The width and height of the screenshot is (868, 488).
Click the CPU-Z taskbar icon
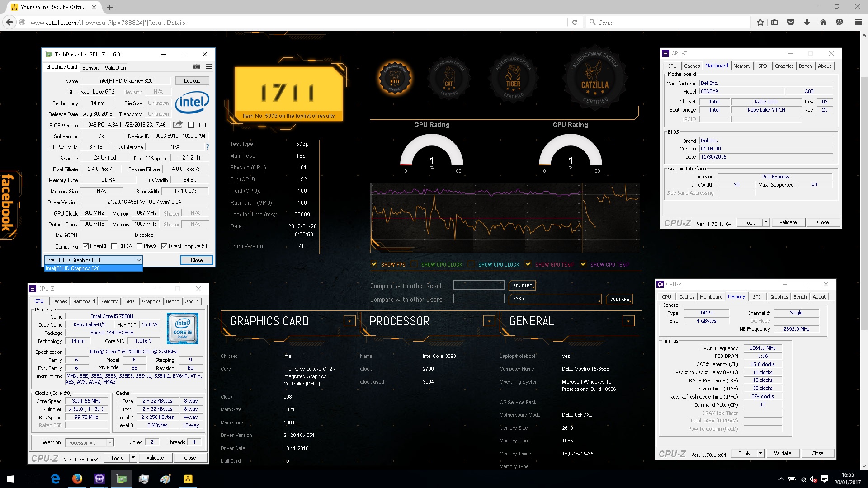(99, 479)
